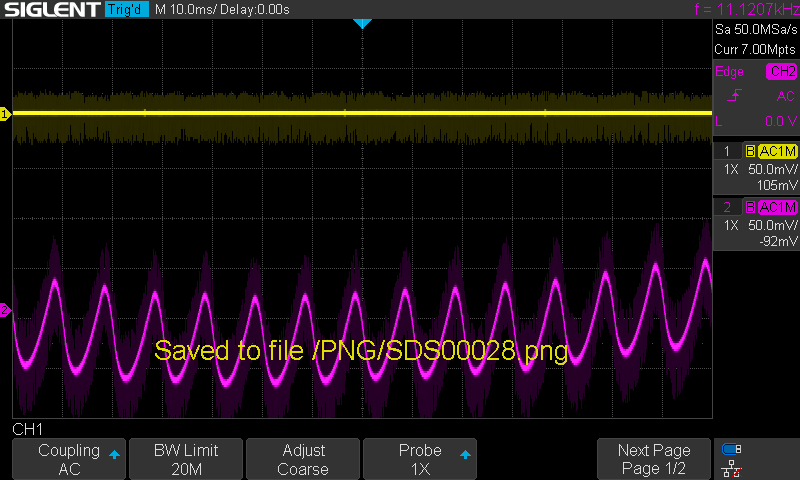Go to Next Page softkey
Screen dimensions: 800x480
coord(654,459)
